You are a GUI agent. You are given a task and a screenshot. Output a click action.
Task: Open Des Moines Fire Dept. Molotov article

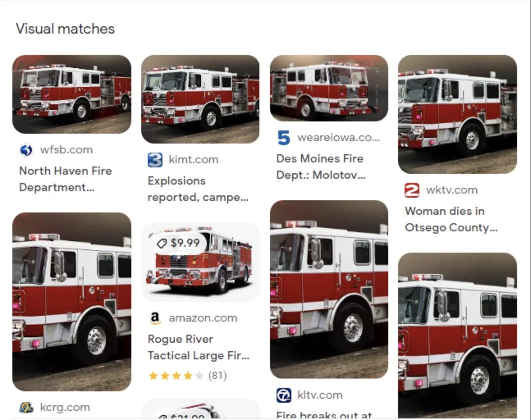coord(321,167)
